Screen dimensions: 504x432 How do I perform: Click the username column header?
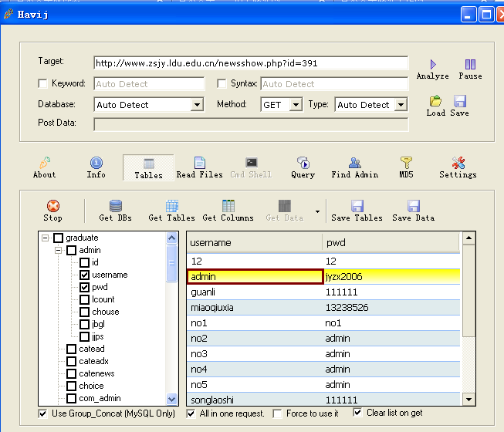pos(255,243)
